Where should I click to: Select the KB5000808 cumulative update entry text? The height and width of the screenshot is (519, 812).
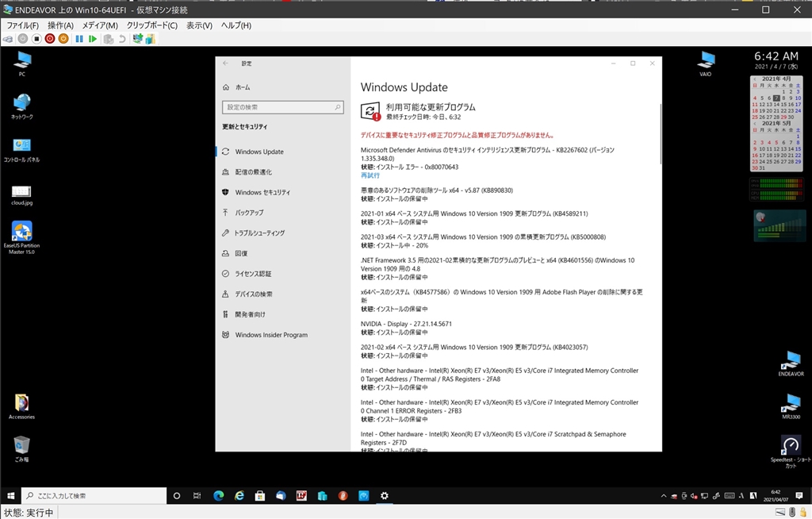point(483,237)
